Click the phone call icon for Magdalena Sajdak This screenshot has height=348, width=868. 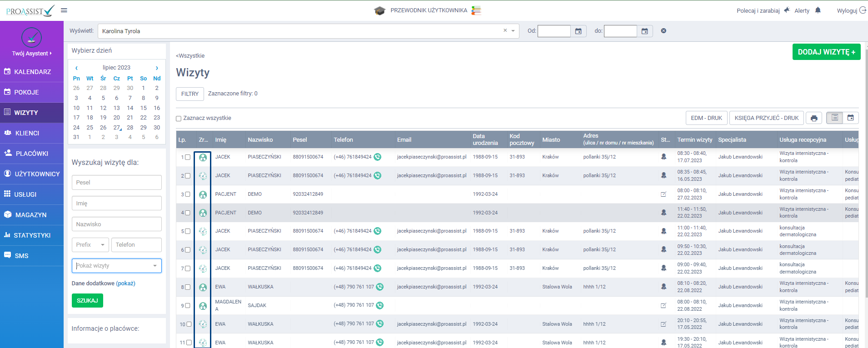click(x=380, y=305)
